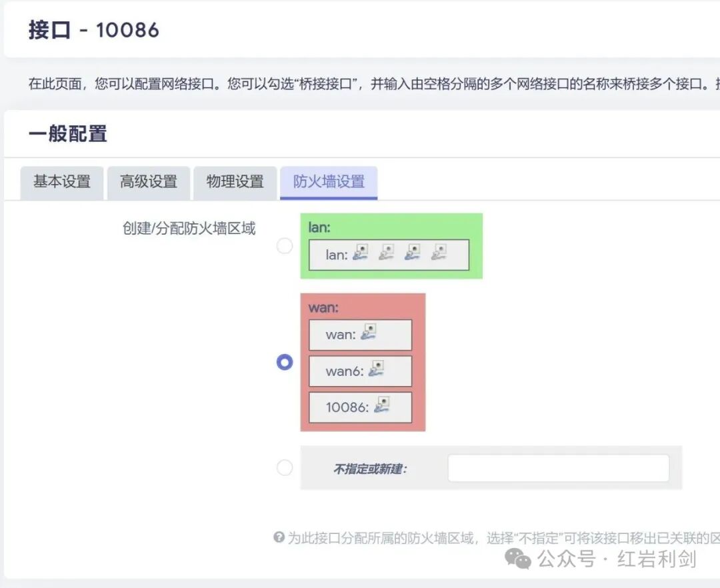Click the interface icon beside wan:
Screen dimensions: 720x588
369,332
